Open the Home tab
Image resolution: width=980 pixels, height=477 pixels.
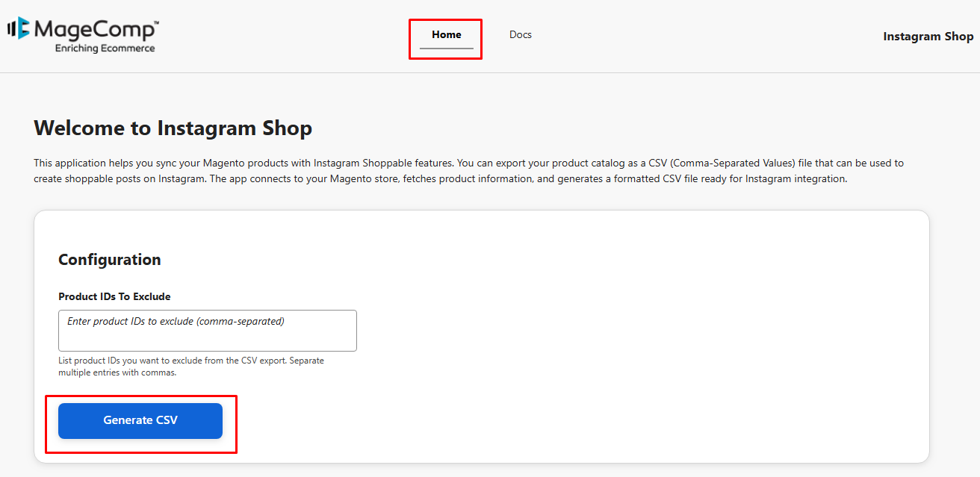(446, 34)
